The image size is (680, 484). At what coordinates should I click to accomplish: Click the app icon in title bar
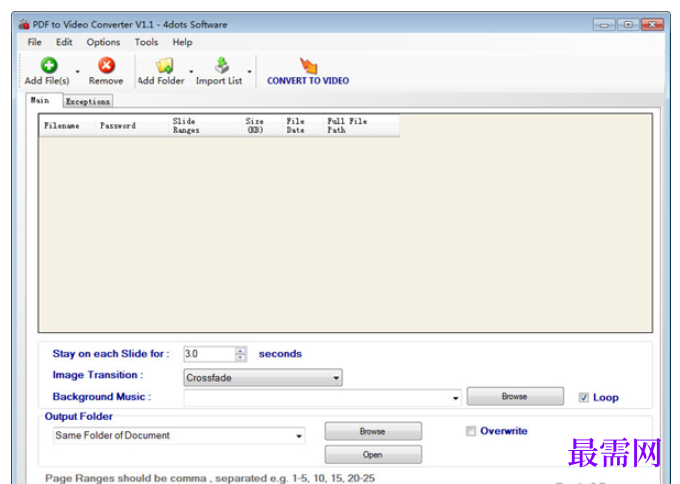[24, 24]
